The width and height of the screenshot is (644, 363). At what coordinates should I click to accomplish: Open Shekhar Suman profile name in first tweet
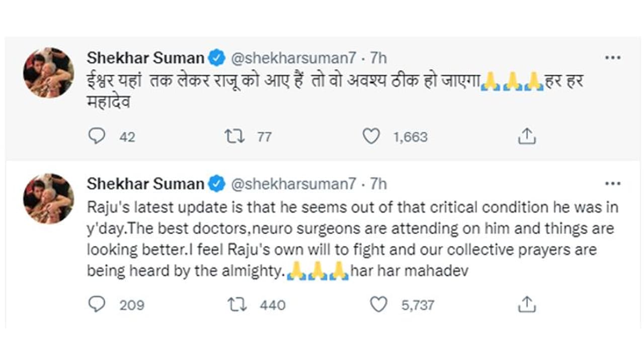[x=145, y=58]
